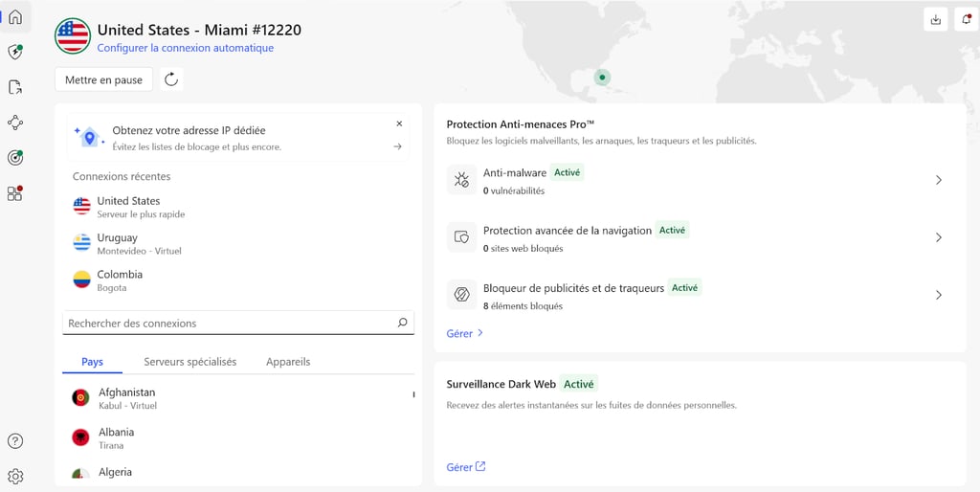Open the Threat Protection shield icon in sidebar
Image resolution: width=980 pixels, height=492 pixels.
click(x=15, y=52)
